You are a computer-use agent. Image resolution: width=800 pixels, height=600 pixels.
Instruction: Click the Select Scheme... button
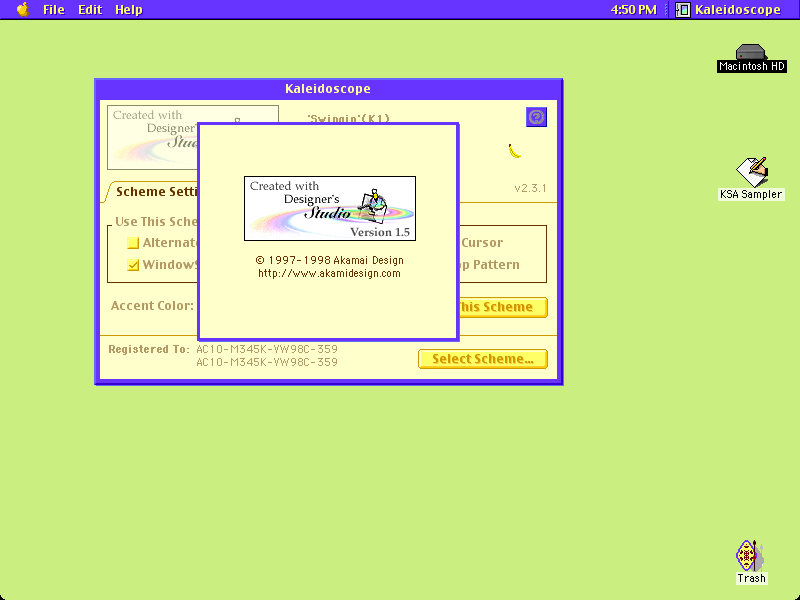483,359
